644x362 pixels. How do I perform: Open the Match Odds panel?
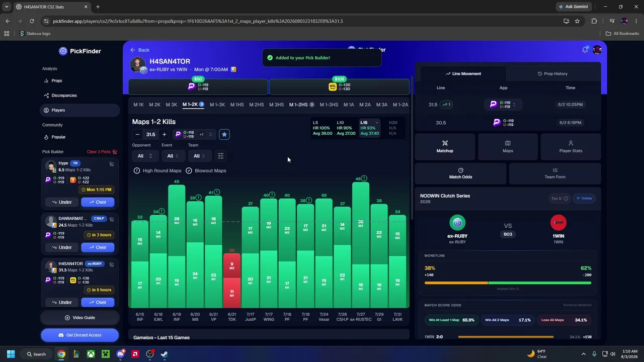click(x=460, y=173)
